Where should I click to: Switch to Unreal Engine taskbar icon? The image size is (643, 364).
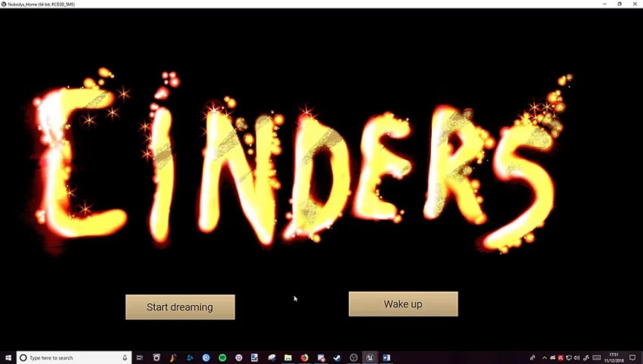[370, 358]
